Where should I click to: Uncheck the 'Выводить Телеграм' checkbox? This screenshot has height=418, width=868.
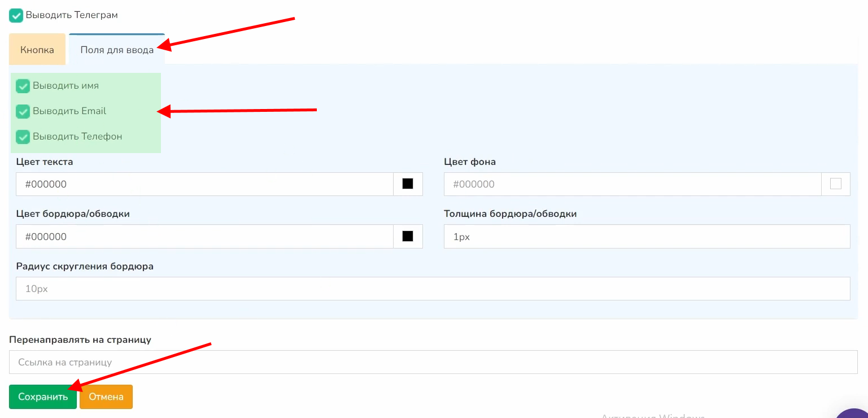[x=16, y=15]
